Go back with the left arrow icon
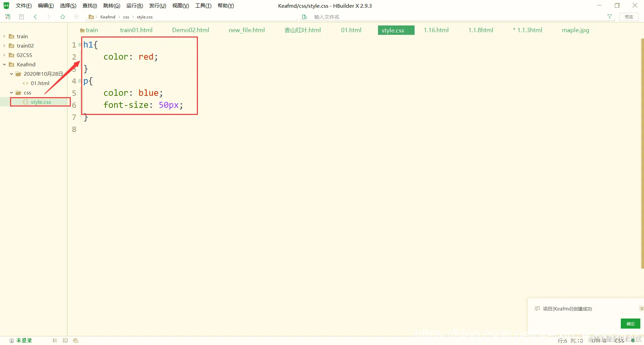The width and height of the screenshot is (644, 345). (x=35, y=17)
